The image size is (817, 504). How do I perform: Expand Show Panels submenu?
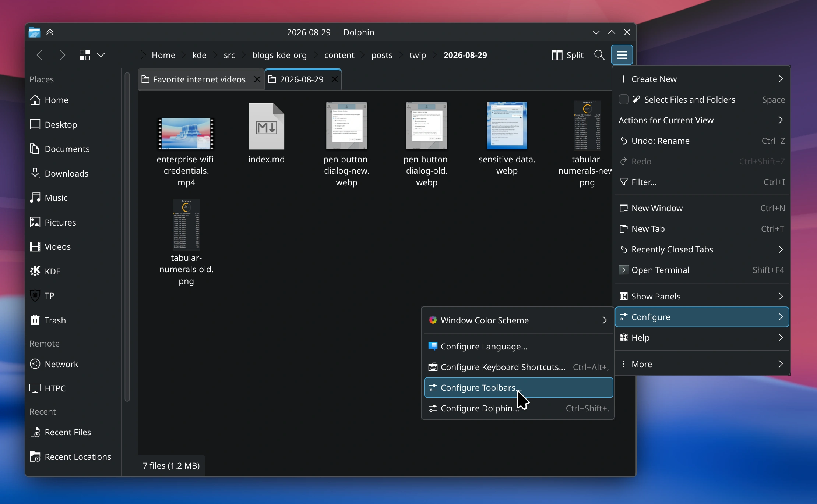(702, 297)
